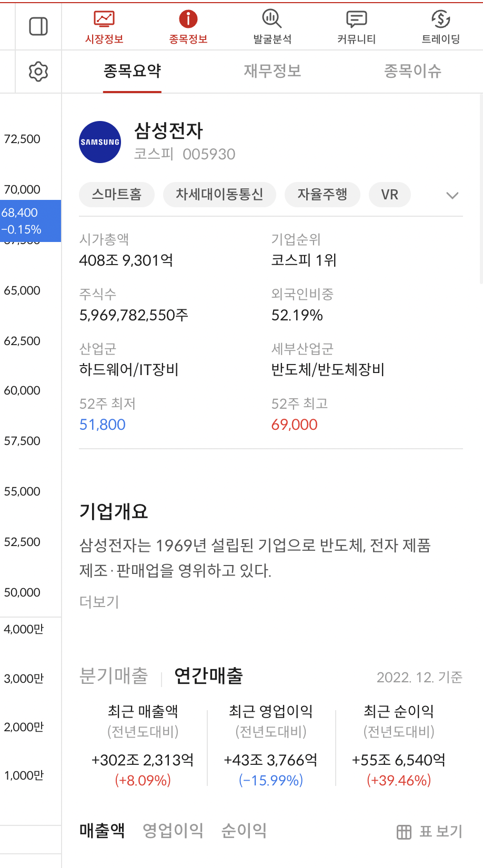Toggle the side panel layout icon
The width and height of the screenshot is (483, 868).
tap(38, 26)
